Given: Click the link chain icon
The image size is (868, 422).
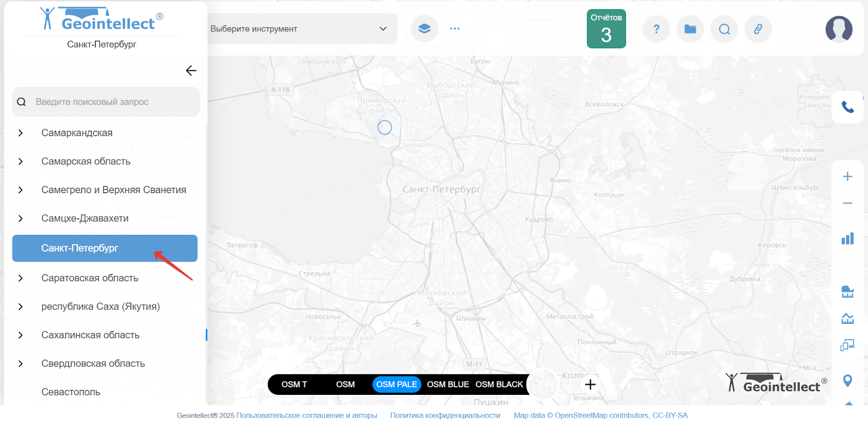Looking at the screenshot, I should pos(758,29).
